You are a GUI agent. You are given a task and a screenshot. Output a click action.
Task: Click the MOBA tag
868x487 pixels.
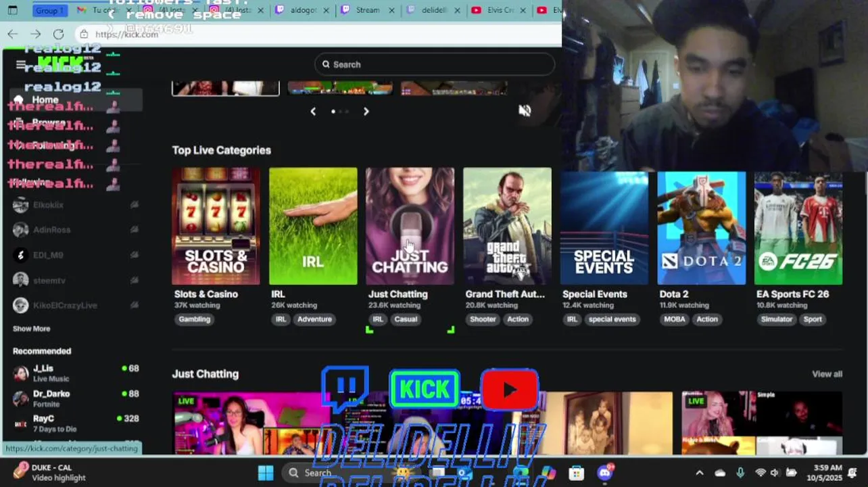coord(674,319)
